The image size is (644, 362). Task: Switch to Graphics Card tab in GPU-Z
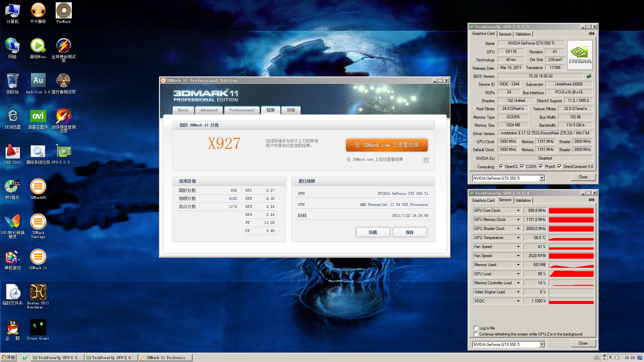(x=483, y=200)
